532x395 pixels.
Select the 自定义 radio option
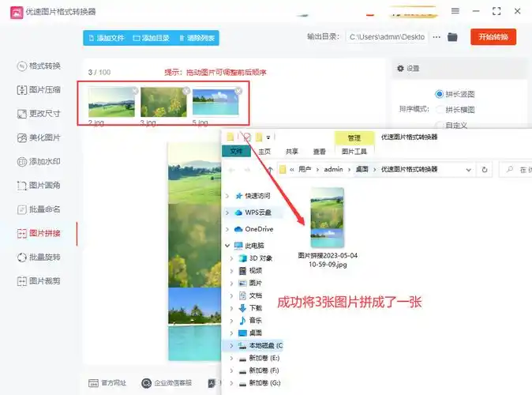440,125
